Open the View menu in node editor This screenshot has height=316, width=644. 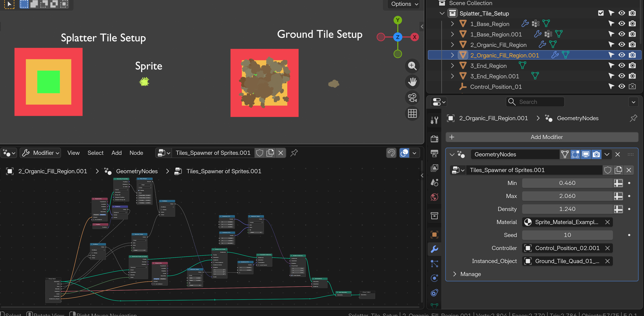tap(73, 153)
